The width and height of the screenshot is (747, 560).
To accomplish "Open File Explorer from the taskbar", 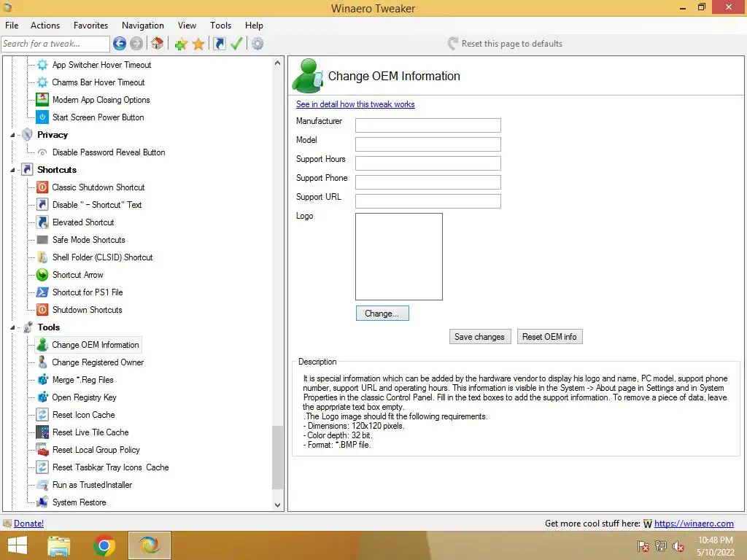I will (x=59, y=545).
